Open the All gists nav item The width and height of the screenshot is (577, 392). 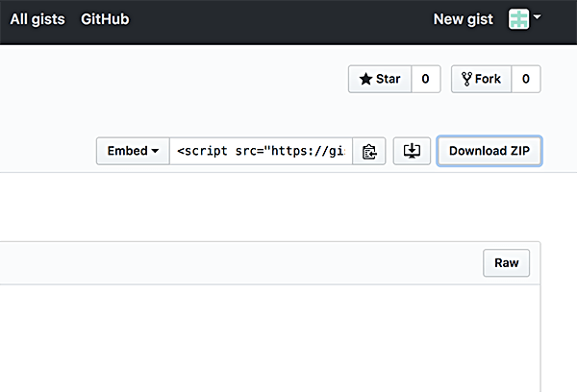(x=38, y=19)
